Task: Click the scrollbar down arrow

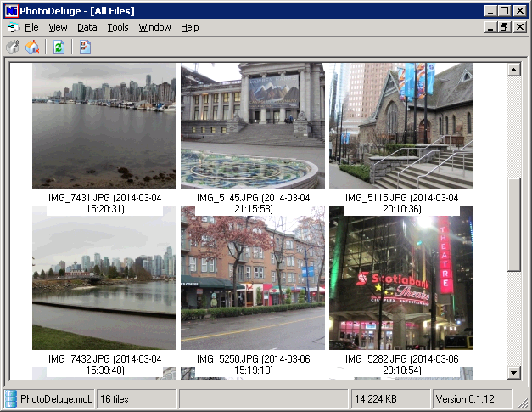Action: 513,373
